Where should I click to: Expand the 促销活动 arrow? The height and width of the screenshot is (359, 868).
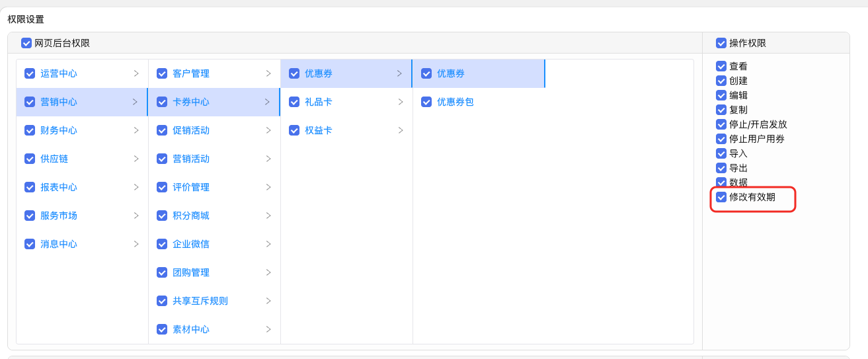click(268, 130)
